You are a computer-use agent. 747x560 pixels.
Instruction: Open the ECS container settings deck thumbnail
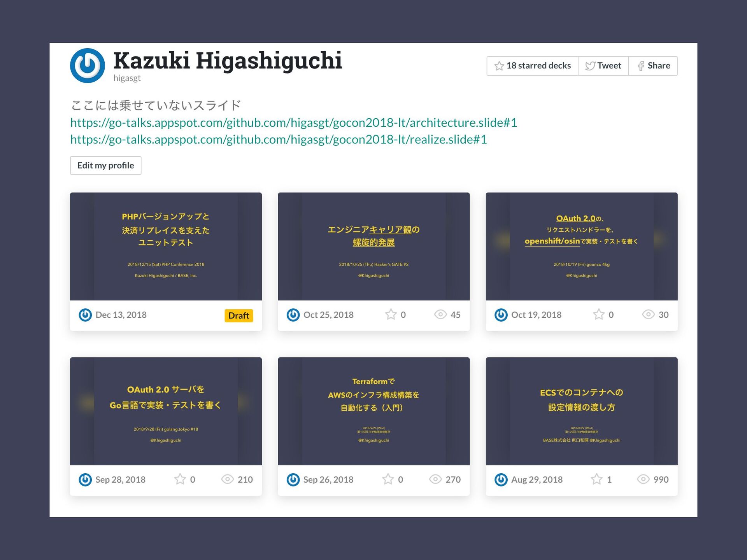point(582,411)
